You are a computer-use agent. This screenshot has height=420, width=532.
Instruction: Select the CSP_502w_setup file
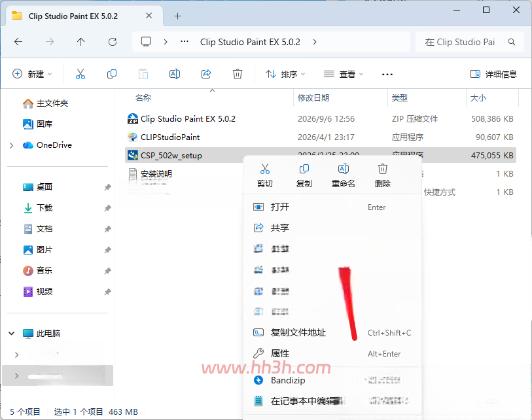tap(171, 156)
